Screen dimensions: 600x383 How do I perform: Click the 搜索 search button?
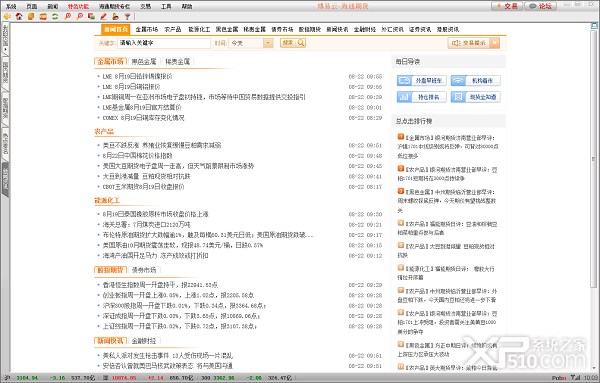pyautogui.click(x=293, y=43)
